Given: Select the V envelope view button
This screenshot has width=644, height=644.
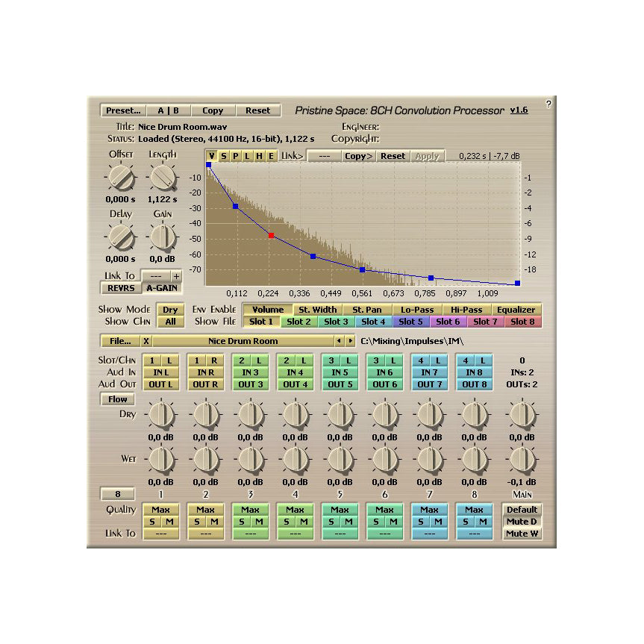Looking at the screenshot, I should coord(212,156).
